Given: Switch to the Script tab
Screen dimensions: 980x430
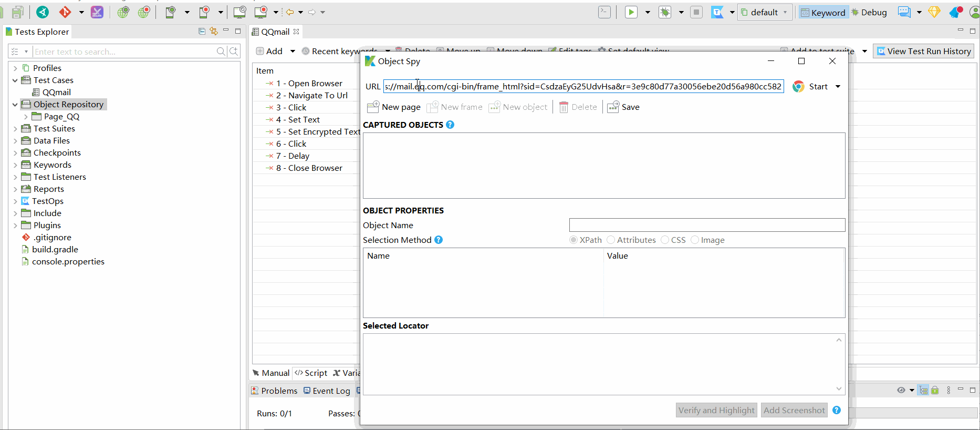Looking at the screenshot, I should [x=311, y=373].
